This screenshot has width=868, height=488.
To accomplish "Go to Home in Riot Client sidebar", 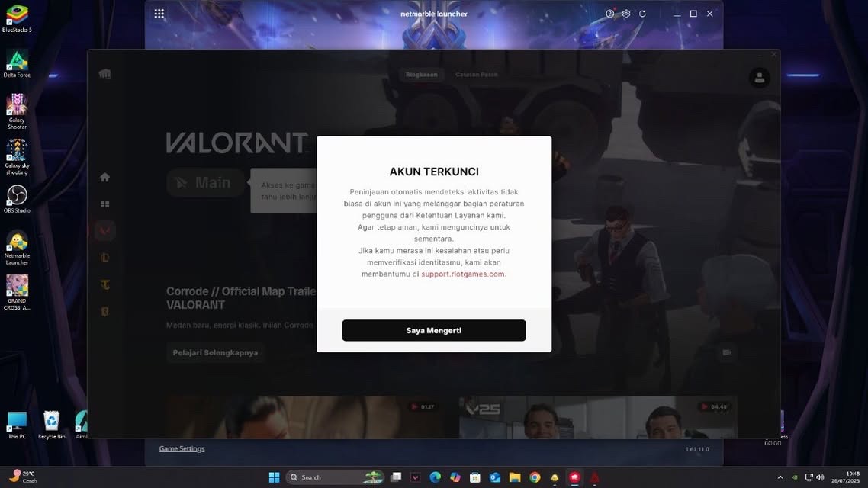I will (x=104, y=177).
